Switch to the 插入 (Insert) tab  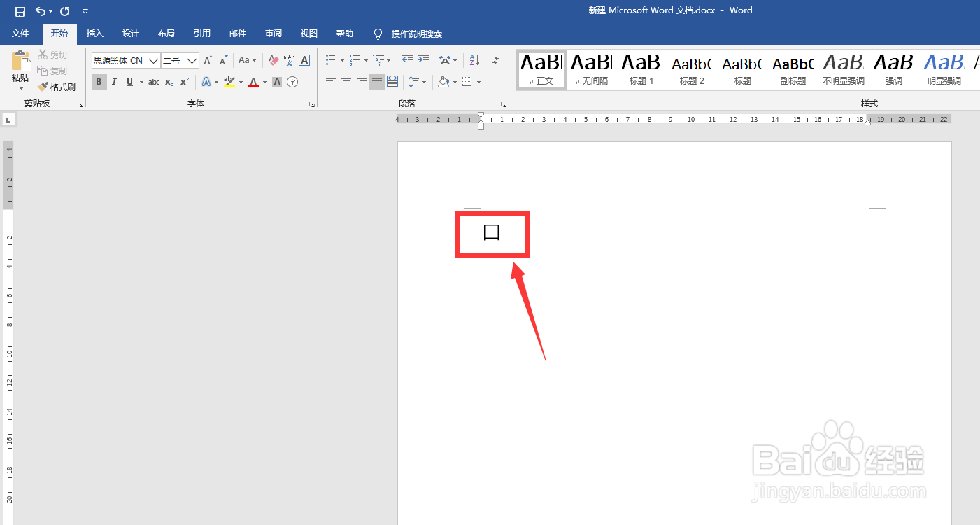94,34
